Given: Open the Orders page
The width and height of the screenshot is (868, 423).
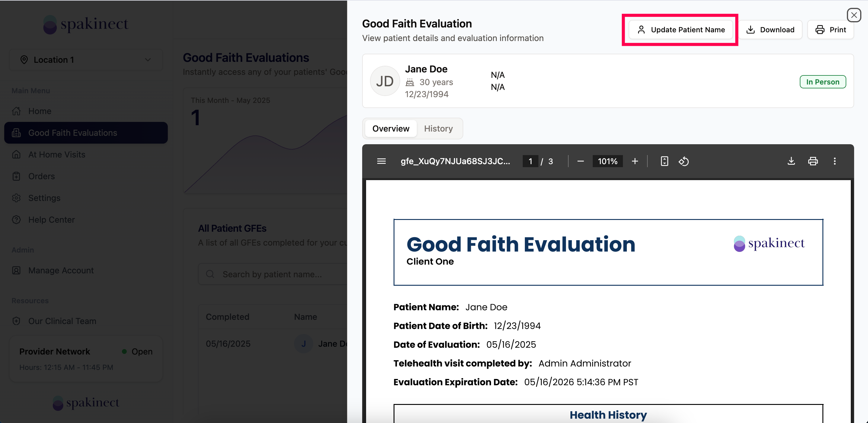Looking at the screenshot, I should (x=86, y=176).
